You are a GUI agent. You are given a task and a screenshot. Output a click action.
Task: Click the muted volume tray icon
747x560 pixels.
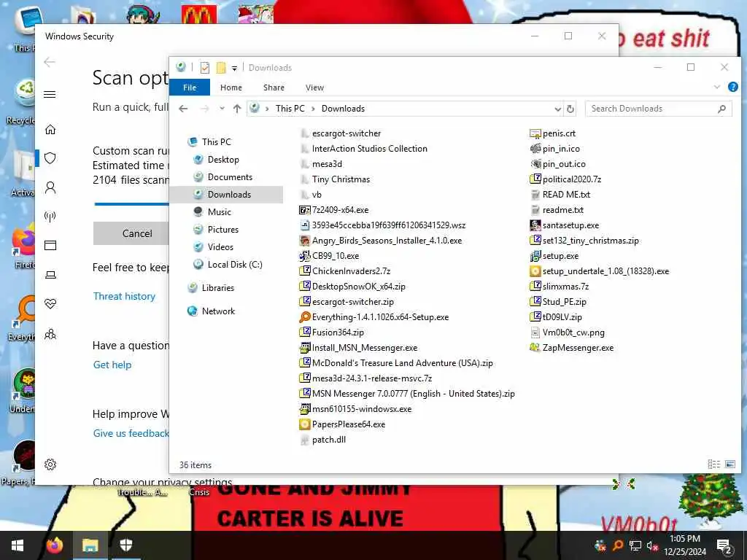(652, 545)
